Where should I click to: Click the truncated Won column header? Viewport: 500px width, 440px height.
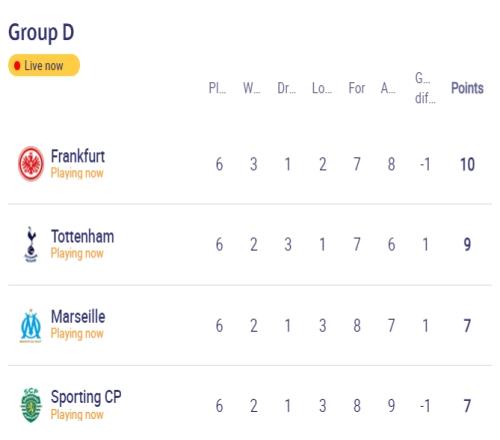[252, 88]
